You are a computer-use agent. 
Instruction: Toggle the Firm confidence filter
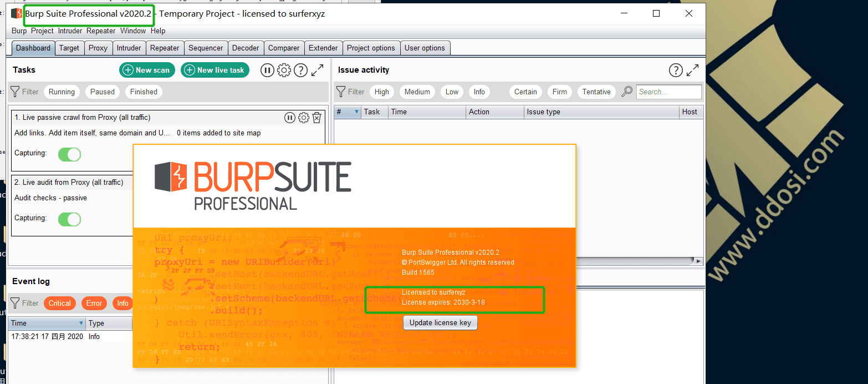[560, 92]
